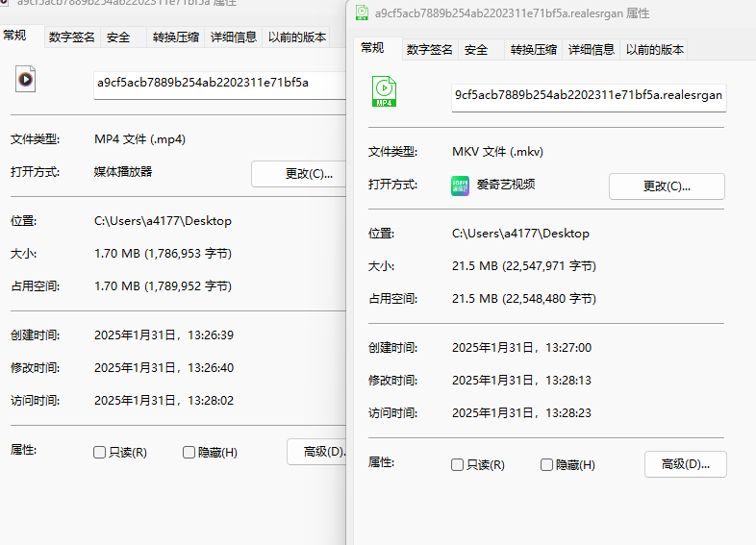
Task: Toggle 隐藏(H) checkbox in the left MP4 properties window
Action: click(189, 452)
